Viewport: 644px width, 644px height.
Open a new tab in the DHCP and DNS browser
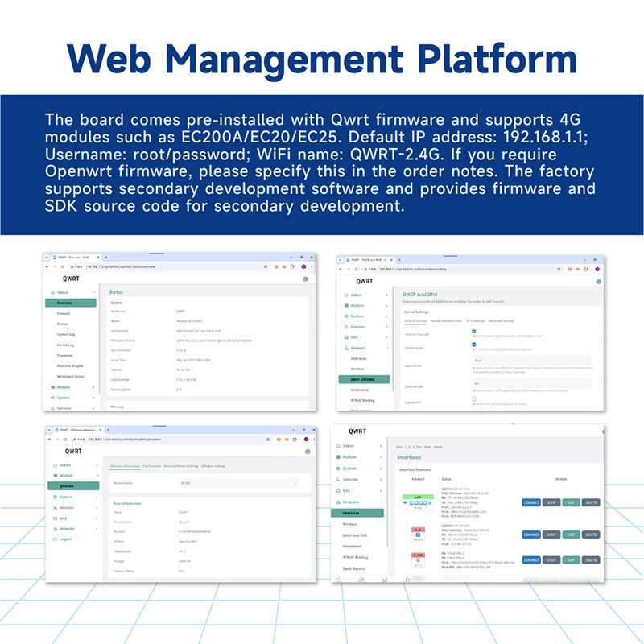click(398, 260)
